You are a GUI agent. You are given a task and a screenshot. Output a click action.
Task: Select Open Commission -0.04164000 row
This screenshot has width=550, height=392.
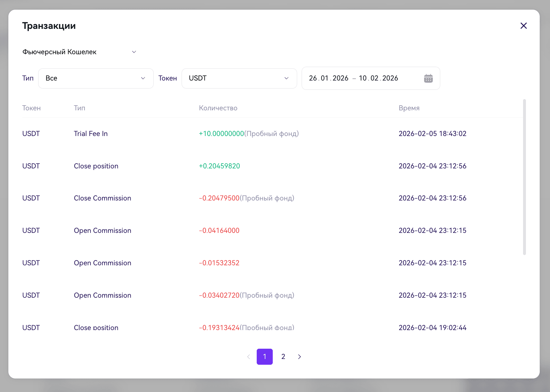[x=272, y=231]
